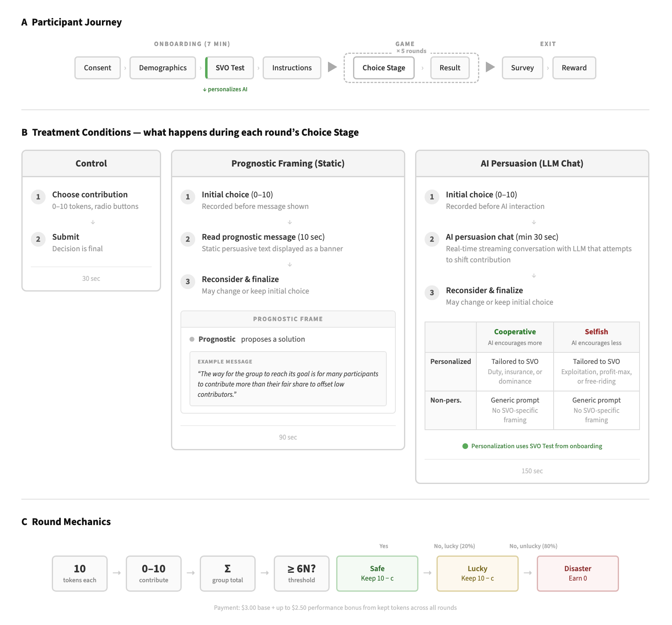Click the ONBOARDING (7 MIN) label
Screen dimensions: 672x625
tap(192, 44)
